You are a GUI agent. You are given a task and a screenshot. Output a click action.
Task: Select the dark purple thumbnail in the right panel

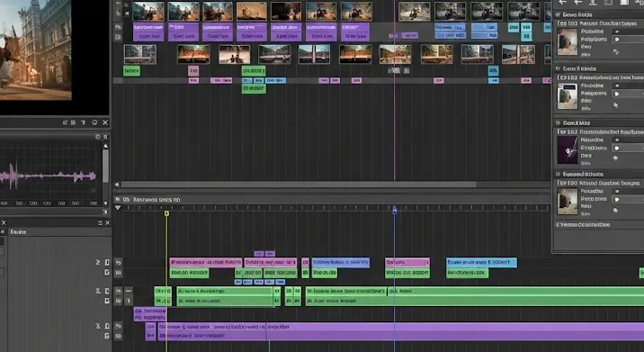click(568, 149)
